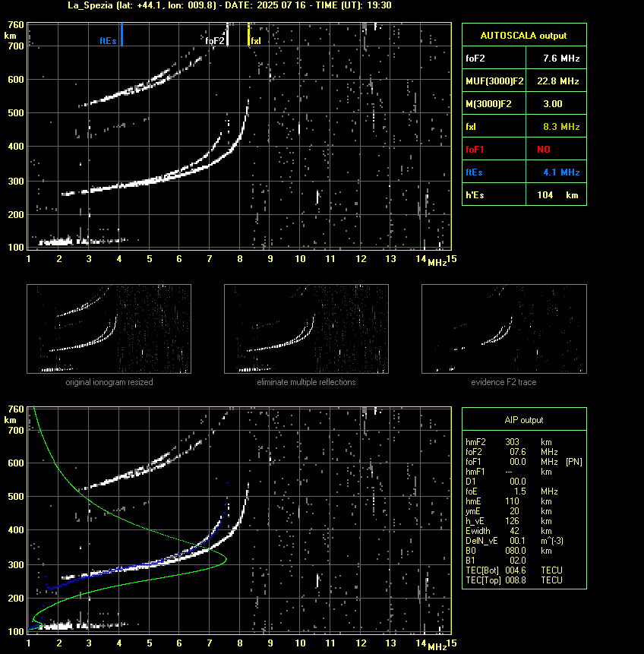Select the M(3000)F2 3.00 value

click(553, 104)
